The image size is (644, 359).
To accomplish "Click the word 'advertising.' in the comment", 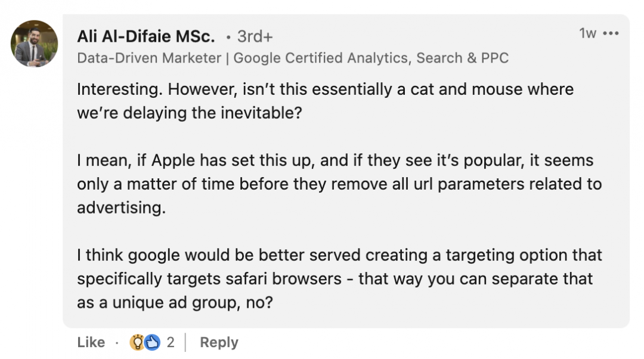I will pos(121,208).
